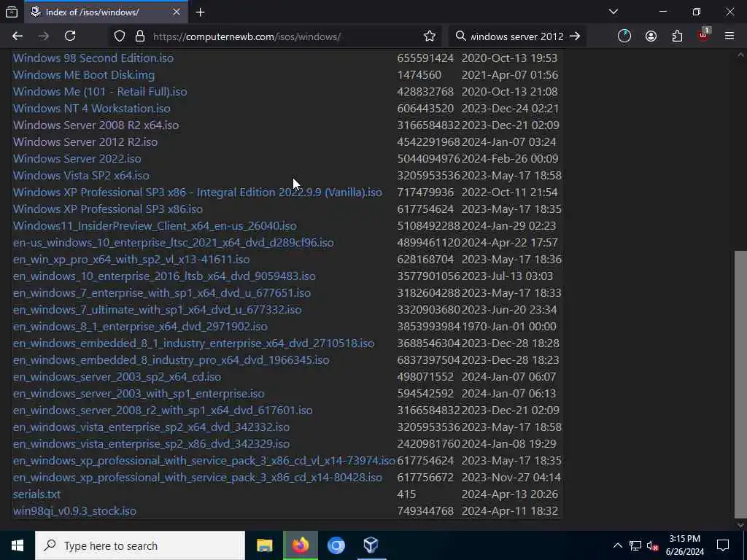747x560 pixels.
Task: Click the search go arrow
Action: pyautogui.click(x=575, y=36)
